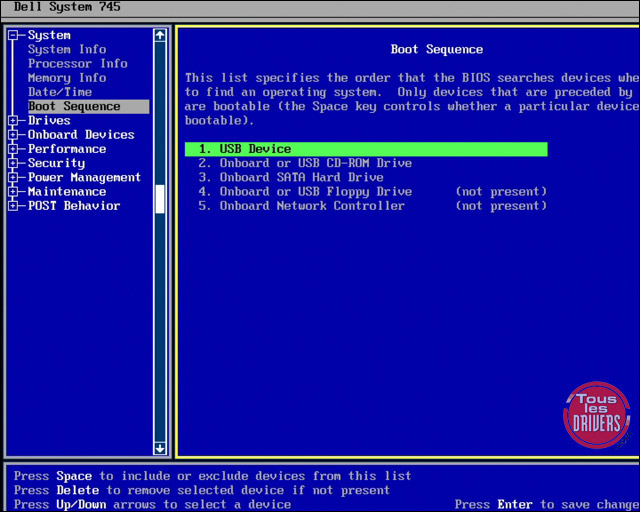The image size is (640, 512).
Task: Select the Security category label
Action: tap(56, 163)
